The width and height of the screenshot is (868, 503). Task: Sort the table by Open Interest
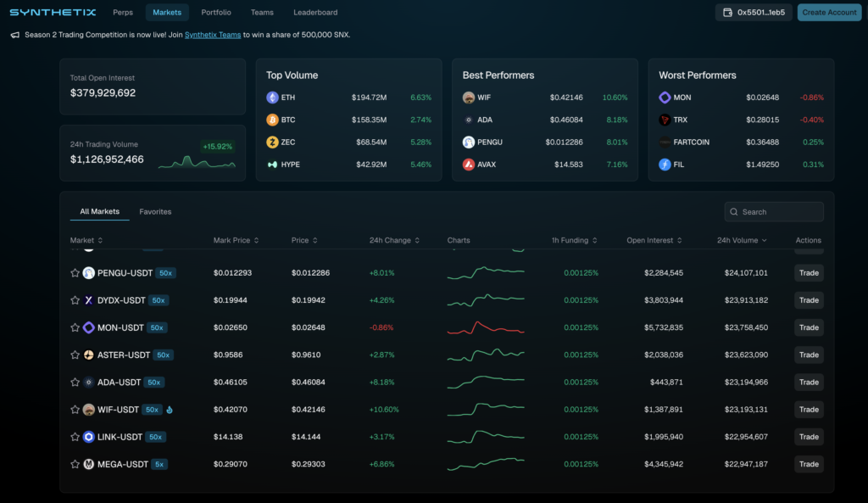654,240
